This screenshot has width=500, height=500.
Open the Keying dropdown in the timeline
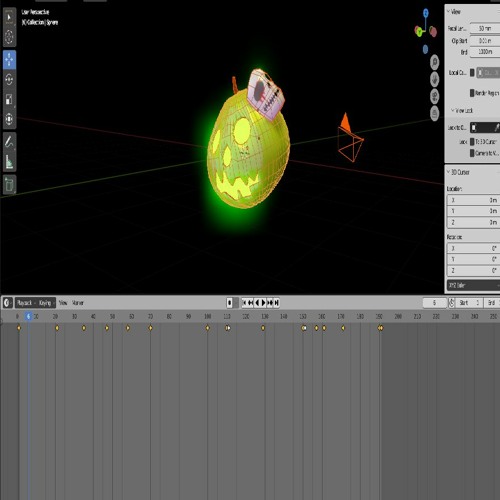click(46, 303)
